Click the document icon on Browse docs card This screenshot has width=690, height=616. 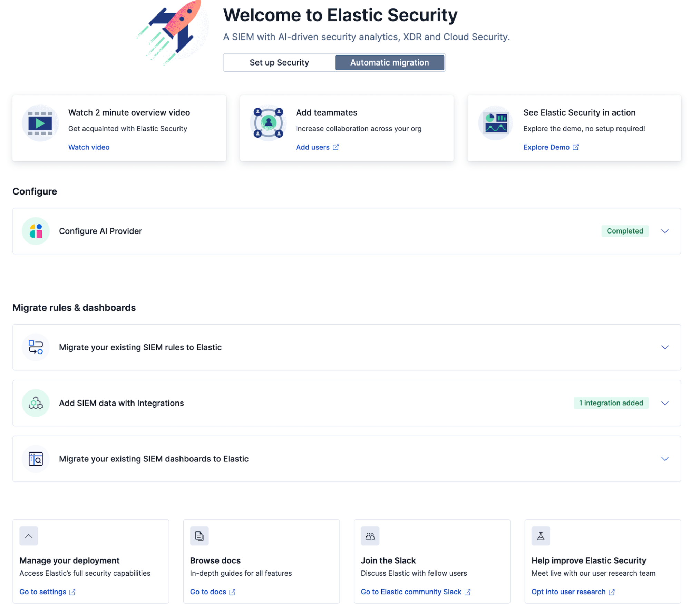coord(200,536)
